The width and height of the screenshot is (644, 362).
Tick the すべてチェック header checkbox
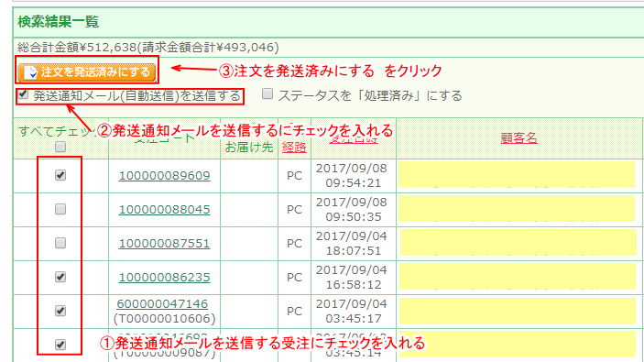60,147
